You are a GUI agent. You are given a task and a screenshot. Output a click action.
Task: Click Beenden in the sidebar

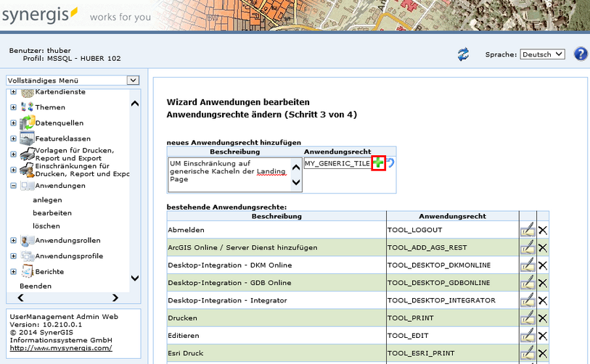[35, 286]
